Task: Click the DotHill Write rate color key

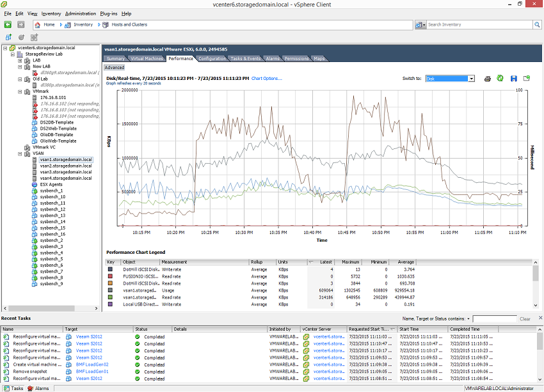Action: coord(110,269)
